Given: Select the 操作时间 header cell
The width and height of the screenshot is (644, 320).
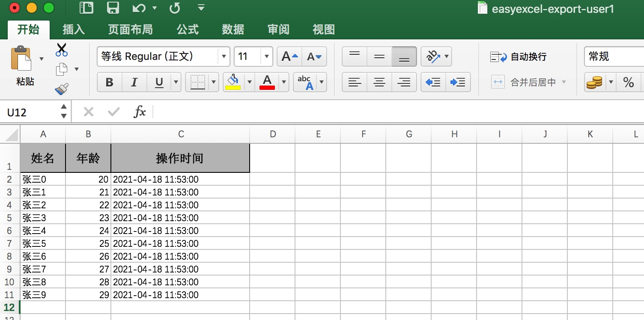Looking at the screenshot, I should (x=180, y=158).
